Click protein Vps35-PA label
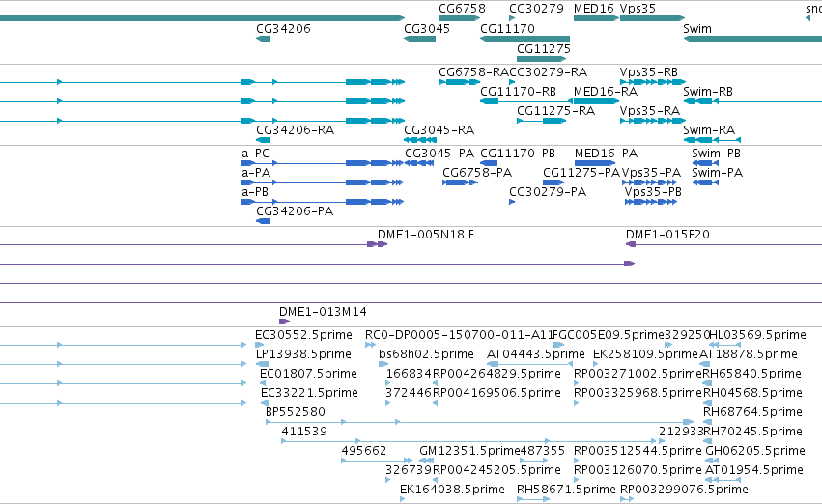This screenshot has height=504, width=822. [x=651, y=174]
